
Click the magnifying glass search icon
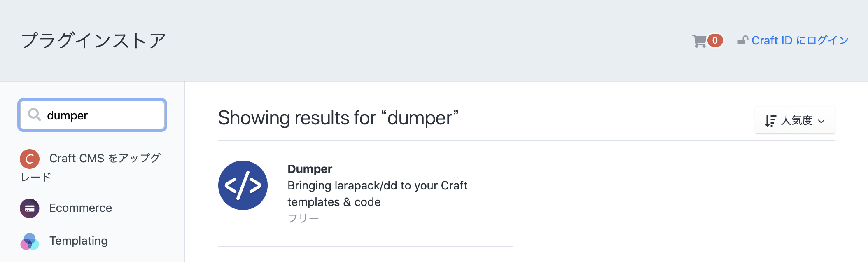[x=35, y=115]
